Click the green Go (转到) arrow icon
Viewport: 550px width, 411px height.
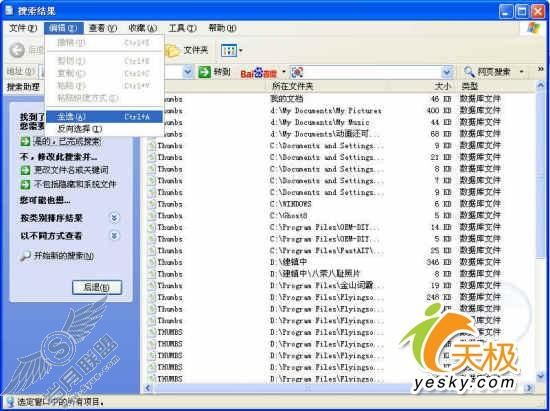(x=204, y=72)
